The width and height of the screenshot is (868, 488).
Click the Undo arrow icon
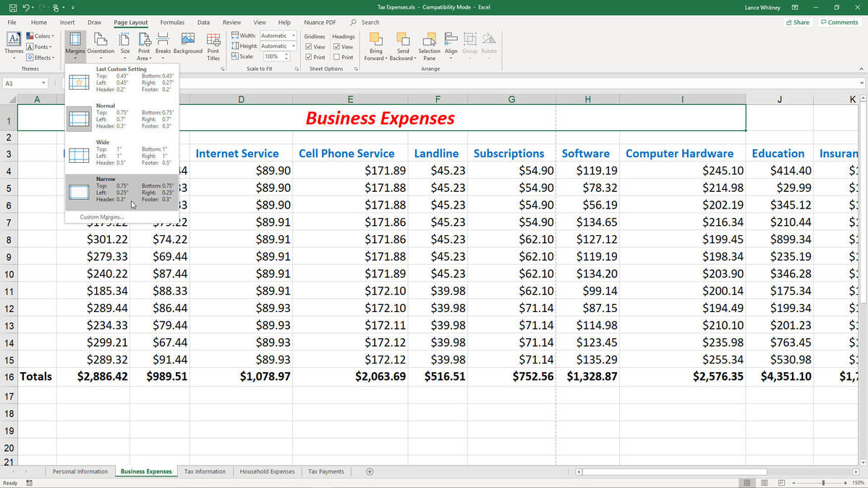(26, 8)
